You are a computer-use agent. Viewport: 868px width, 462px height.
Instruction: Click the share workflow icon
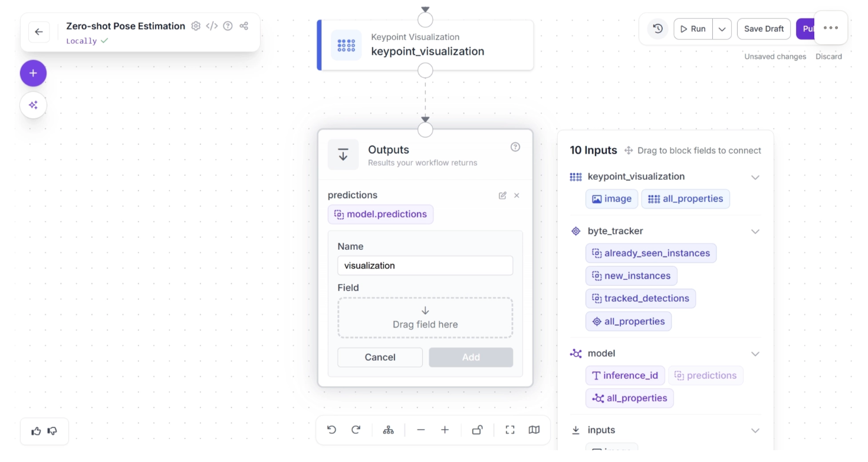[x=244, y=26]
